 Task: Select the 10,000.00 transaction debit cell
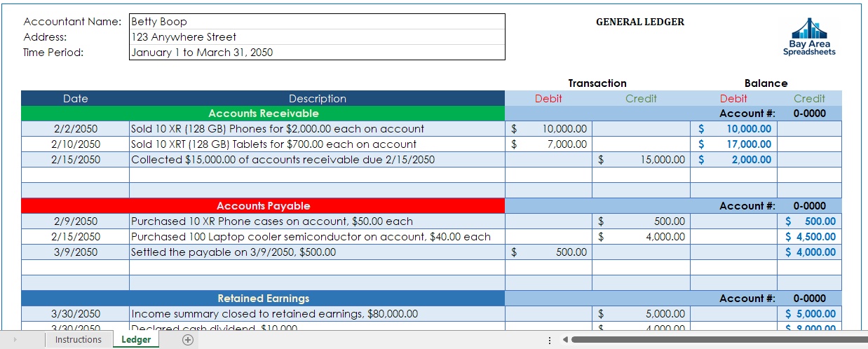pyautogui.click(x=548, y=129)
